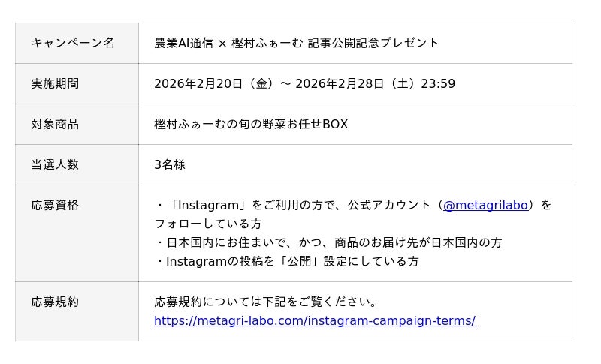Click the end date 2026年2月28日（土）23:59

(x=375, y=83)
